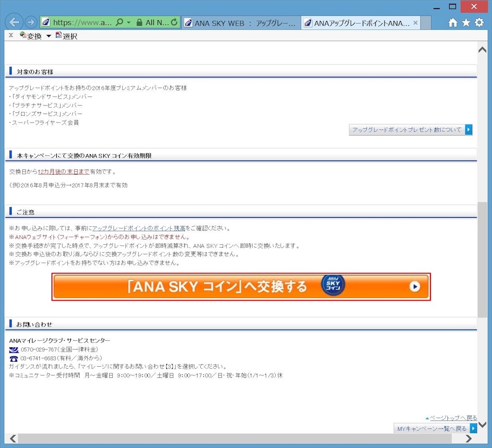
Task: Click the vertical scrollbar down arrow
Action: pyautogui.click(x=482, y=425)
